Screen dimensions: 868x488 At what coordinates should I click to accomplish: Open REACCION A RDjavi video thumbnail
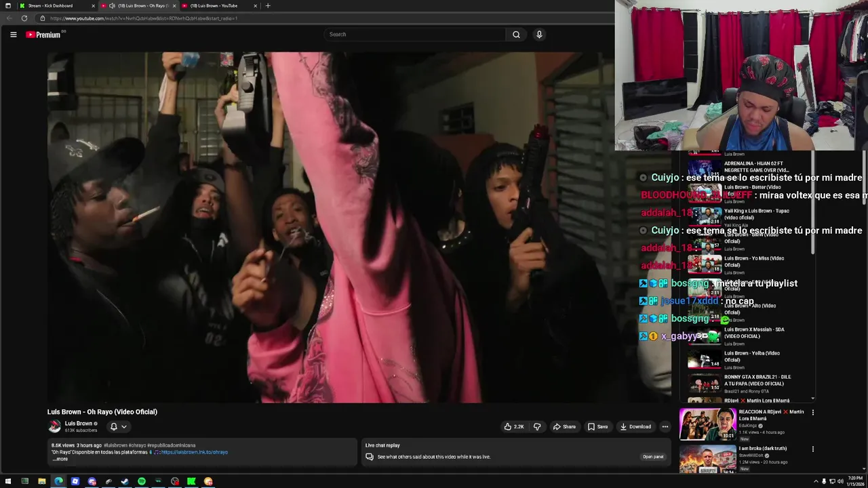coord(707,424)
